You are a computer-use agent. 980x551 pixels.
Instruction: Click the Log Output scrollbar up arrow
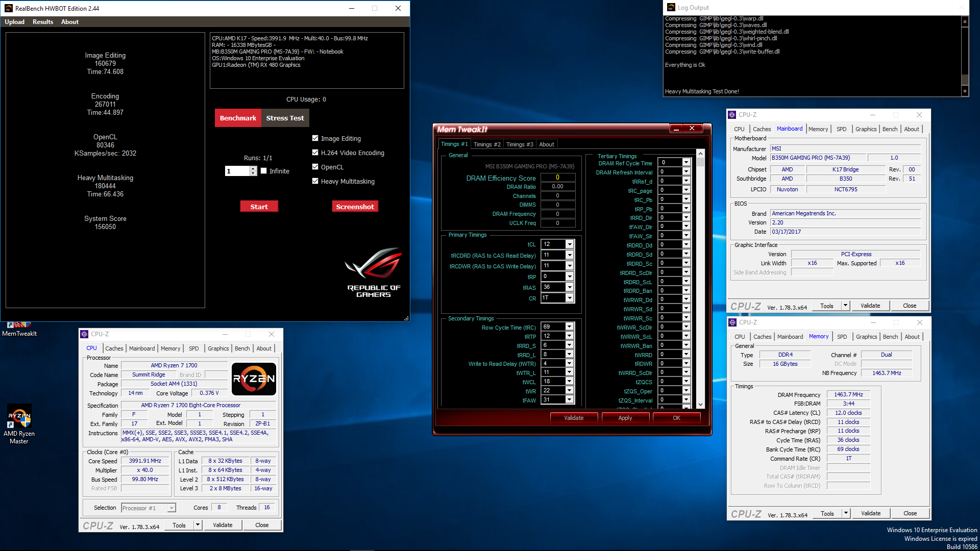(x=965, y=21)
